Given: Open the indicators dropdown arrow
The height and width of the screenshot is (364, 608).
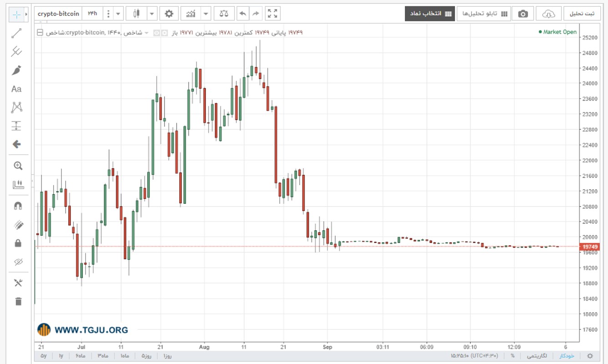Looking at the screenshot, I should (206, 14).
